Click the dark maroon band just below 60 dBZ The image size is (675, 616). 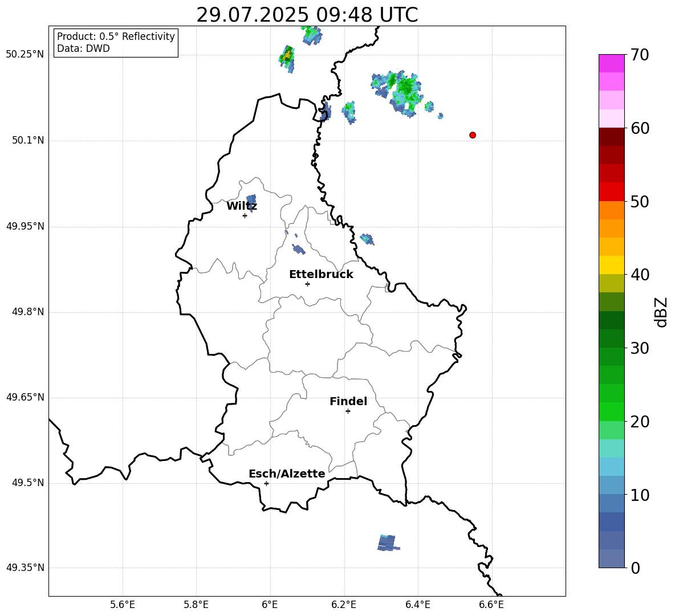[x=612, y=137]
